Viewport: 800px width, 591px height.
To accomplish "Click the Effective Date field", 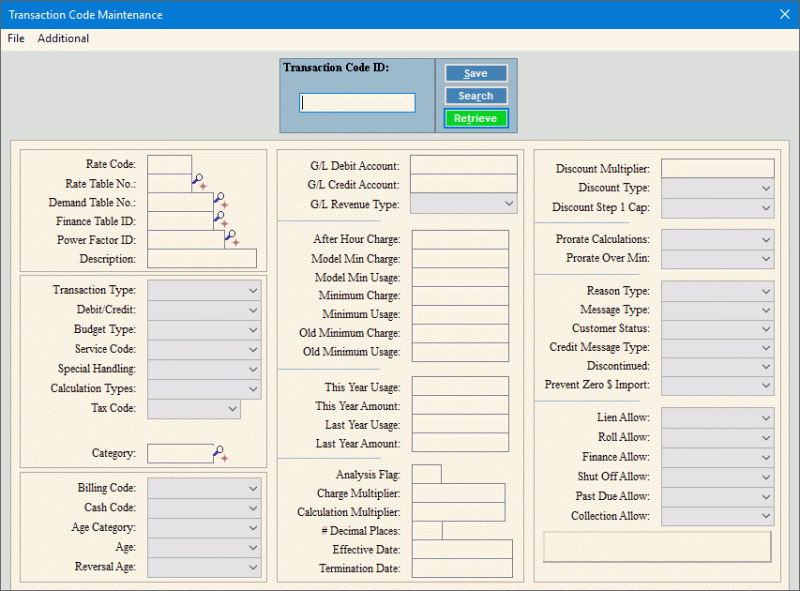I will 462,549.
